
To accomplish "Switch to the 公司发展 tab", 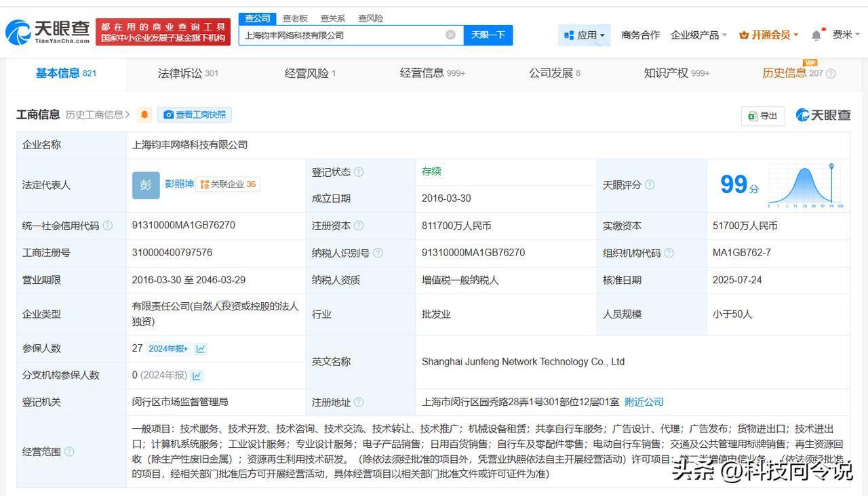I will pyautogui.click(x=555, y=73).
